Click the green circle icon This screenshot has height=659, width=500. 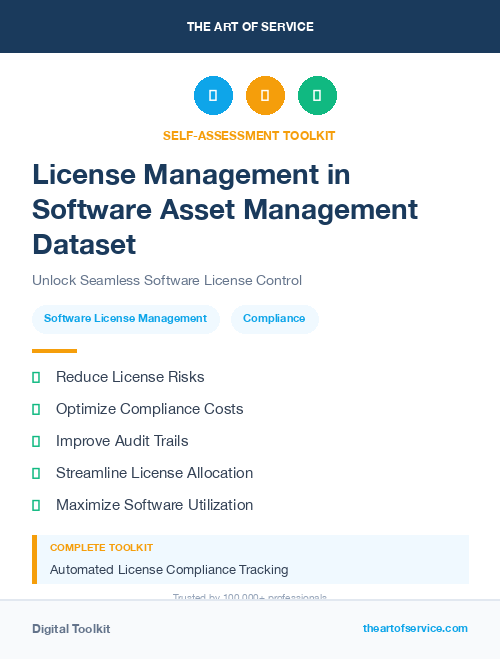317,95
